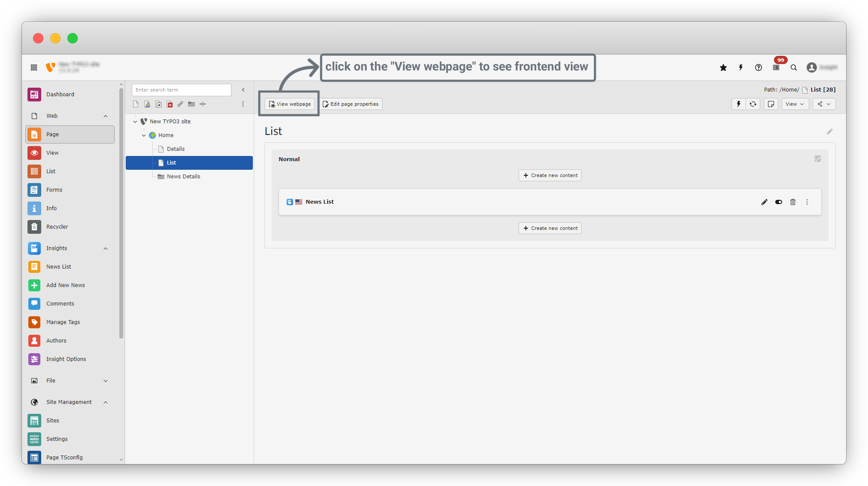This screenshot has height=486, width=868.
Task: Reload the page view with refresh icon
Action: click(x=753, y=104)
